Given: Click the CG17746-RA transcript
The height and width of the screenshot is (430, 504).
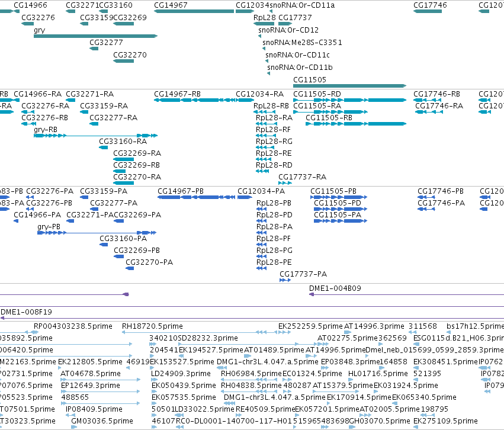Looking at the screenshot, I should tap(429, 112).
